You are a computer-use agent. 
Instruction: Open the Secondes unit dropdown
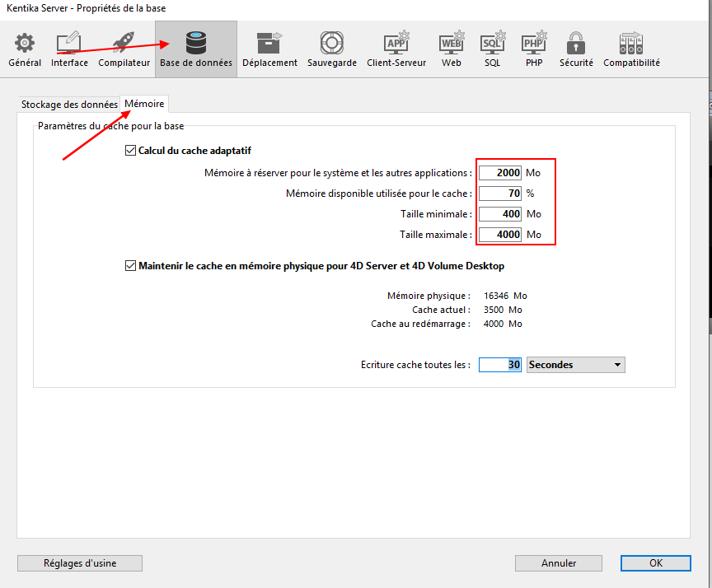576,365
